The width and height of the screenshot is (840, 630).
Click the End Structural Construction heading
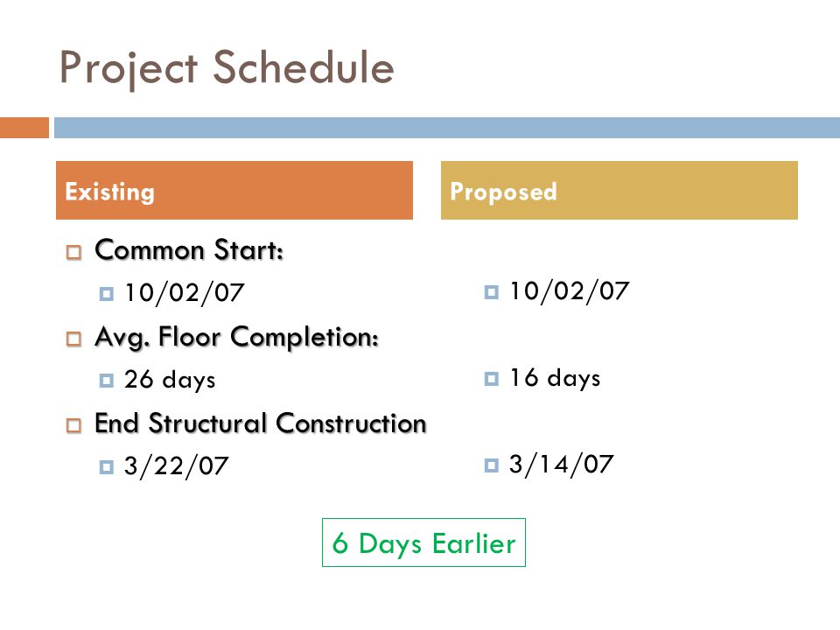261,423
